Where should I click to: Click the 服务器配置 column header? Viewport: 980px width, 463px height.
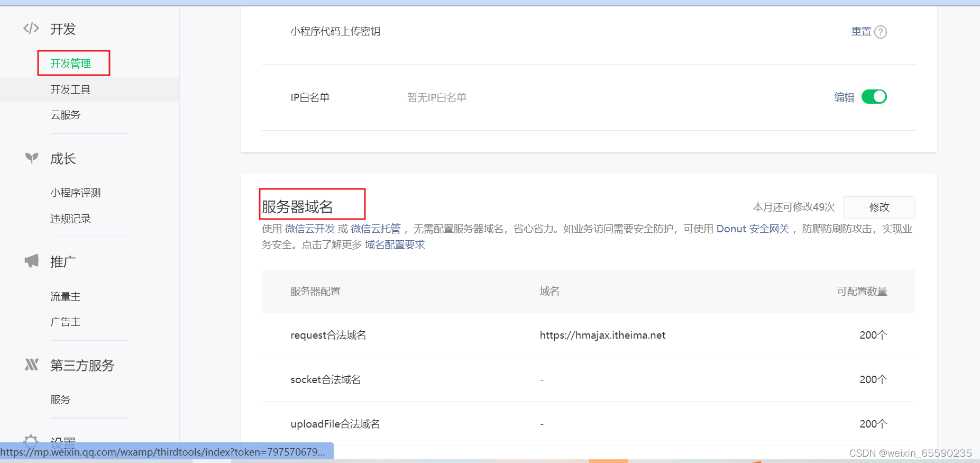[315, 291]
